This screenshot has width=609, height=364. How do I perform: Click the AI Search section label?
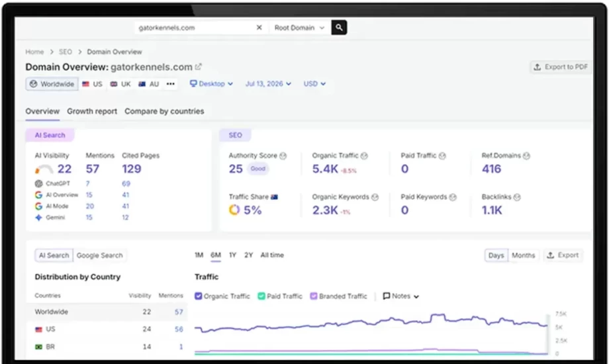click(x=50, y=135)
